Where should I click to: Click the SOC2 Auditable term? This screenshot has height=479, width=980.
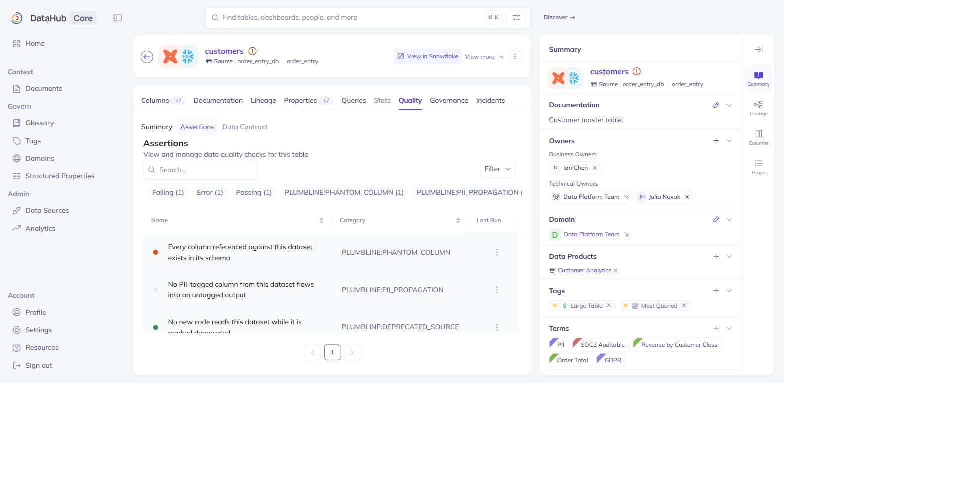[600, 345]
